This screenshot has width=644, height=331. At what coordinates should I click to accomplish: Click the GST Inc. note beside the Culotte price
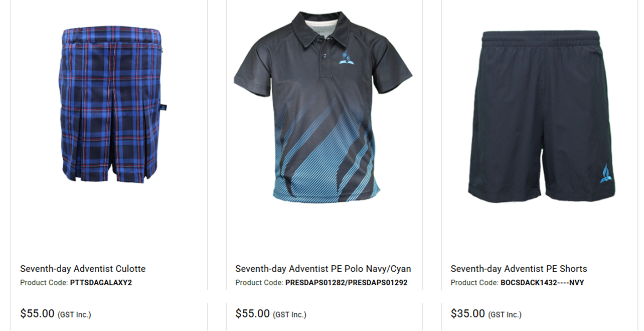(x=74, y=315)
